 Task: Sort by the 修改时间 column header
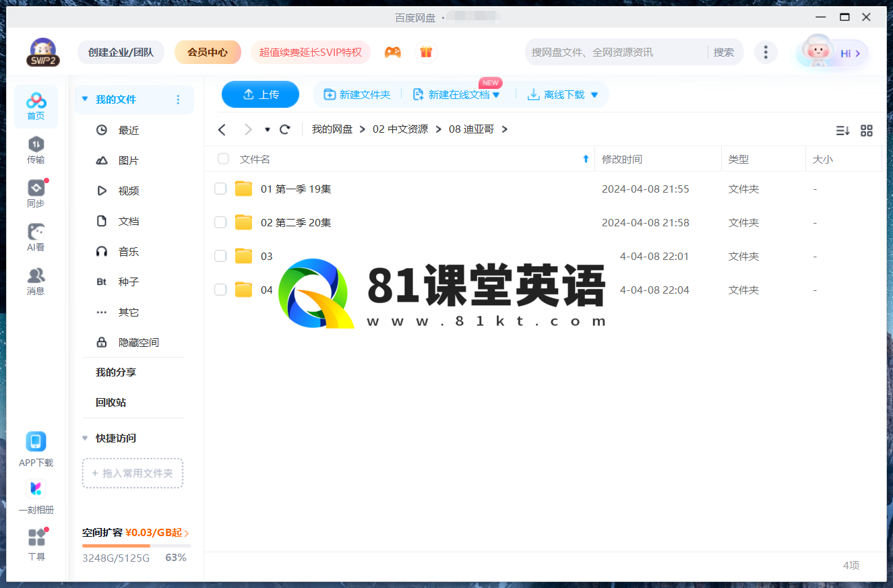(x=622, y=159)
